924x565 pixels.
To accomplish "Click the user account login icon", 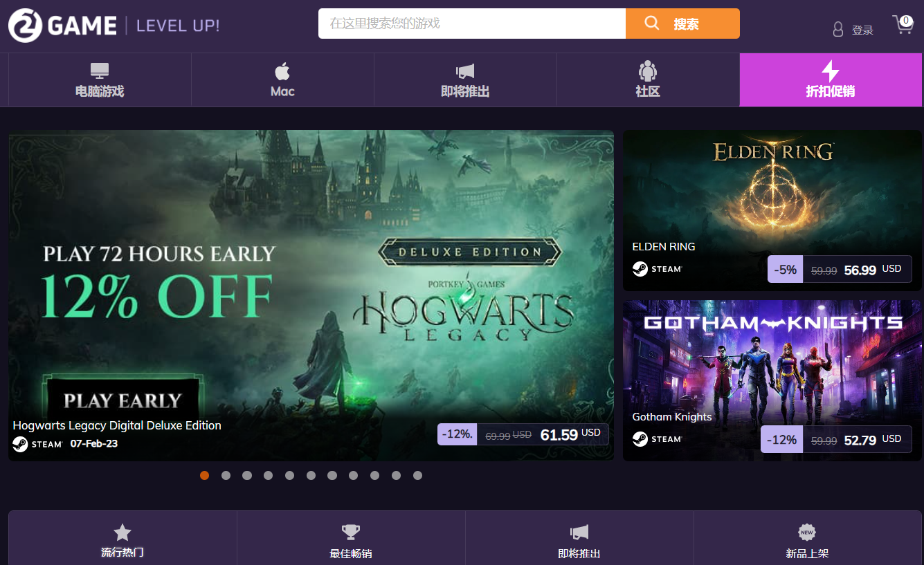I will click(x=838, y=29).
